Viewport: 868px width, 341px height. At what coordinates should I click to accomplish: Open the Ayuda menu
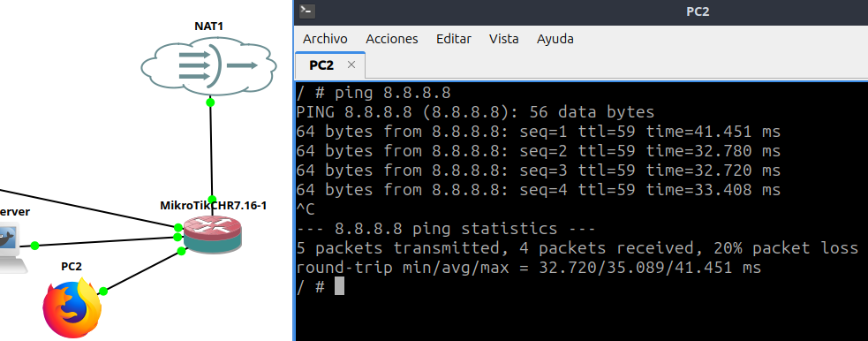[555, 39]
